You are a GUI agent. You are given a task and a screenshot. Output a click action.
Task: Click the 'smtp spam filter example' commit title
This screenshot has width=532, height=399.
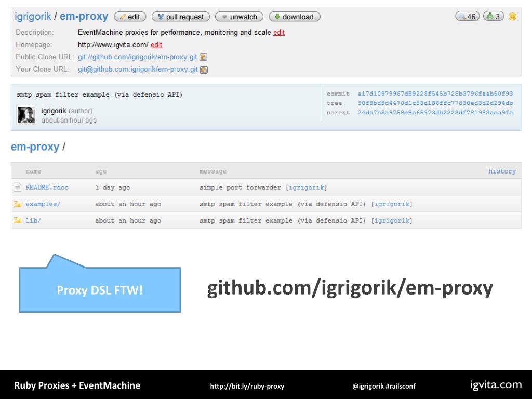pos(99,95)
